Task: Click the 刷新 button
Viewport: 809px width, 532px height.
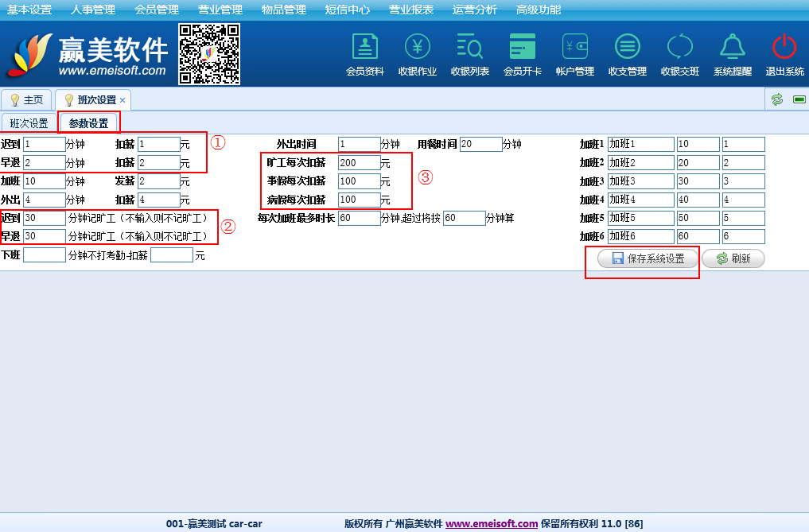Action: coord(733,258)
